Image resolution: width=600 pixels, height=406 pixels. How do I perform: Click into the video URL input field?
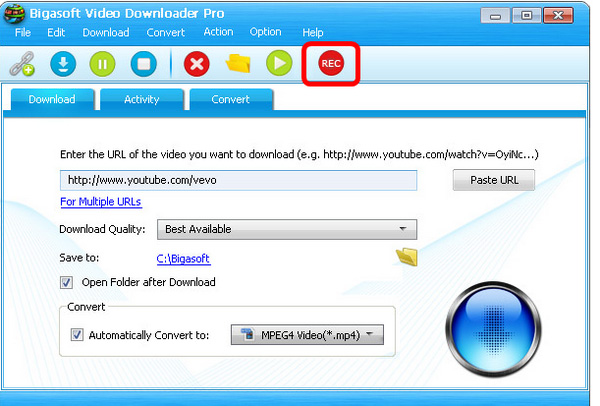pos(238,180)
